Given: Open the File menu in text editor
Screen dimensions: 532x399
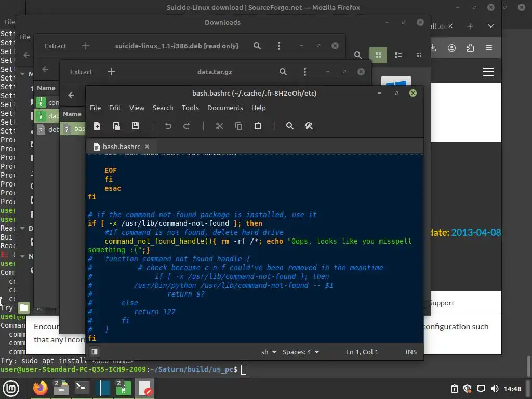Looking at the screenshot, I should (96, 108).
